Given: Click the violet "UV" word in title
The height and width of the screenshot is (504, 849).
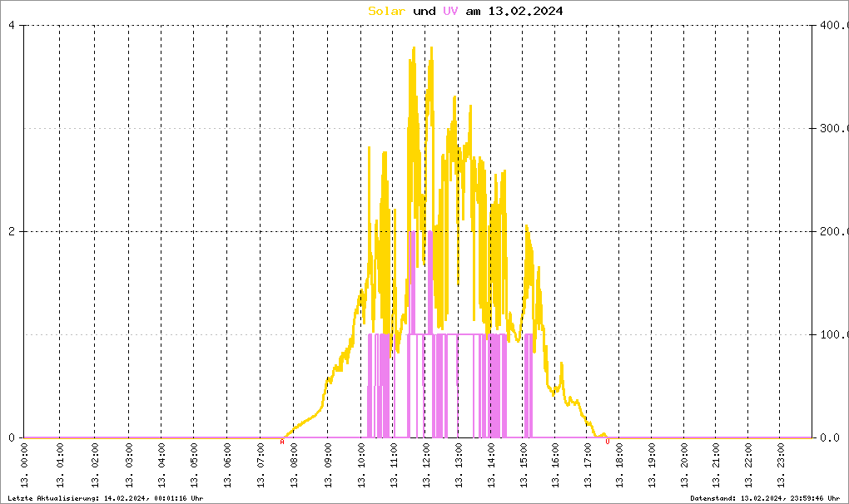Looking at the screenshot, I should pos(450,11).
